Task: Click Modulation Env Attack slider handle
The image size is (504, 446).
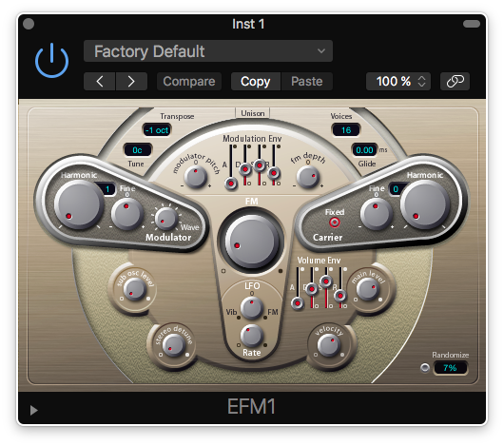Action: (231, 184)
